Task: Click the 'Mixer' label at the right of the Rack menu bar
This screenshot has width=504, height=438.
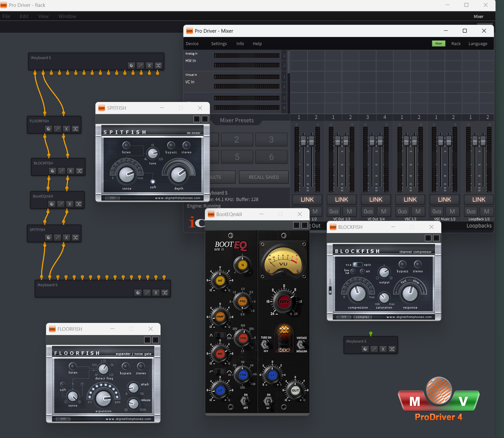Action: point(479,16)
